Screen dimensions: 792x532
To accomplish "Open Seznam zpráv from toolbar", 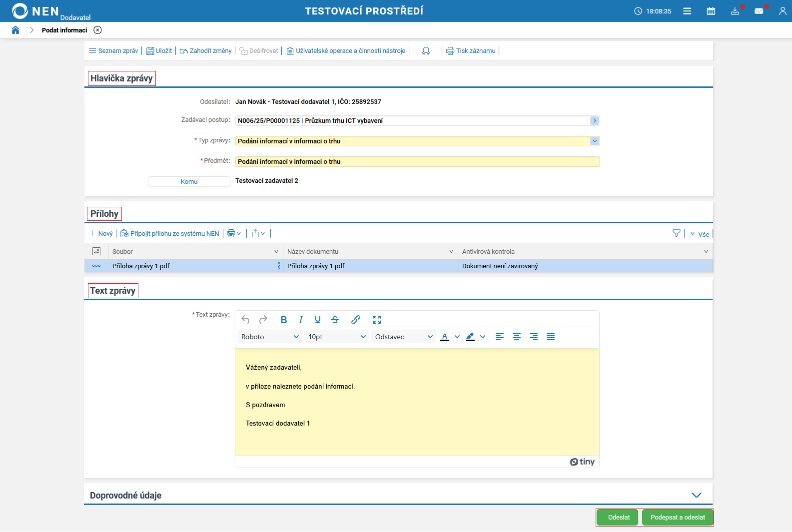I will coord(113,51).
